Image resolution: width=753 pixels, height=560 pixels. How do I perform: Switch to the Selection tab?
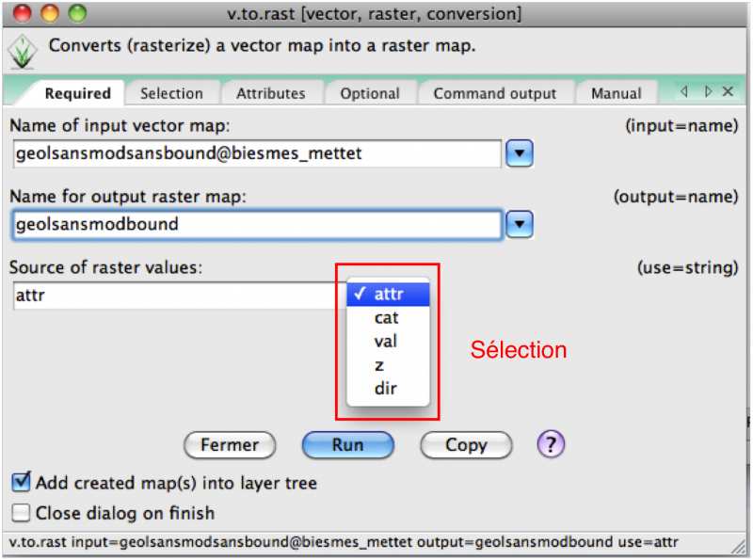171,93
